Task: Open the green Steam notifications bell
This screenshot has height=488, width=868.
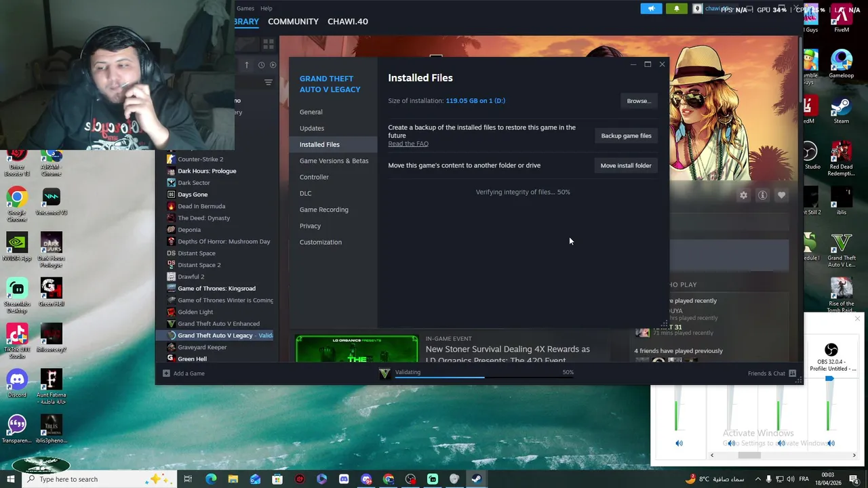Action: (x=676, y=9)
